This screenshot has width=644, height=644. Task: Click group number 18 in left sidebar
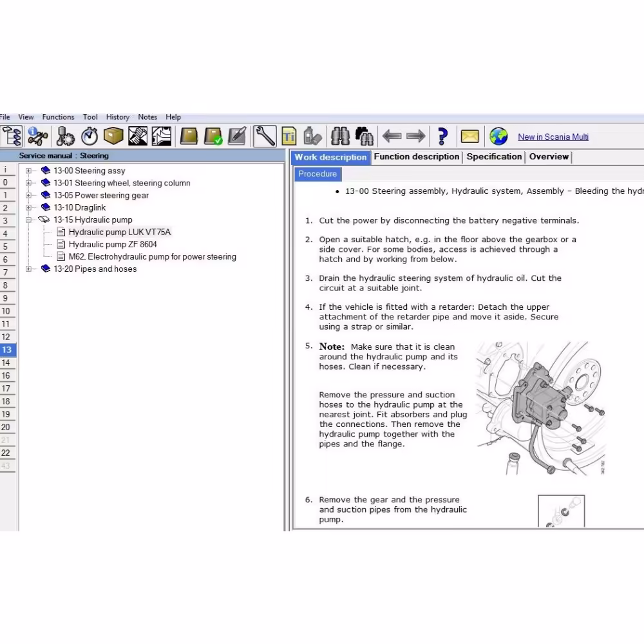click(x=7, y=401)
